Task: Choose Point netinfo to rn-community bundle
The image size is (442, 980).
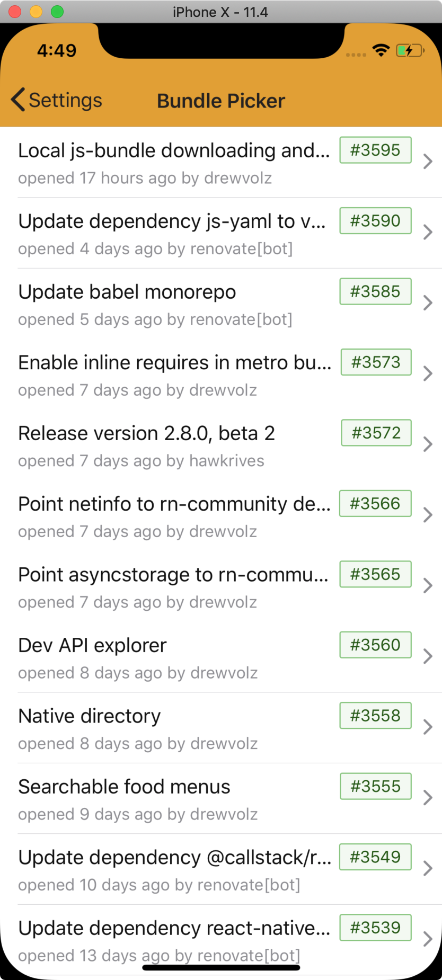Action: (x=174, y=504)
